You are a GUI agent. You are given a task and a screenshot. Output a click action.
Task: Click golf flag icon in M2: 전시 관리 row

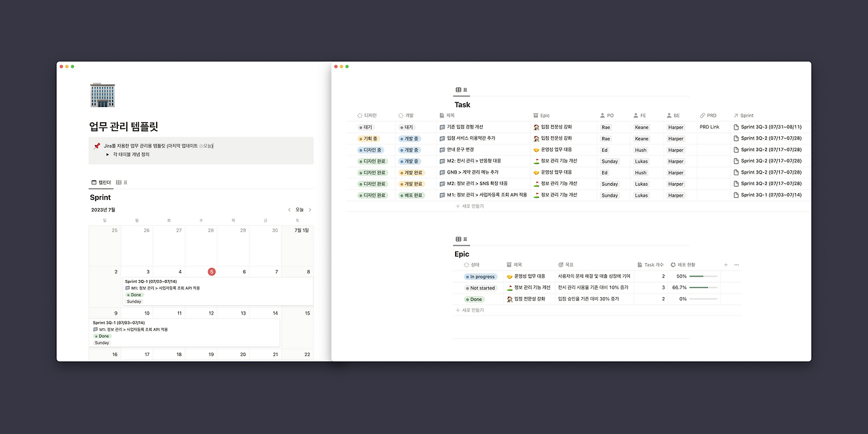pyautogui.click(x=536, y=161)
